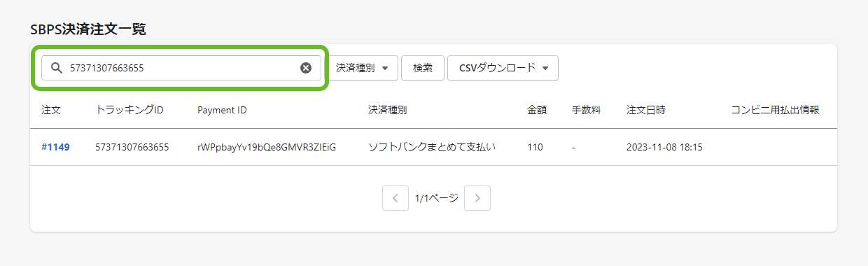
Task: Go to next page with the right chevron
Action: tap(477, 198)
